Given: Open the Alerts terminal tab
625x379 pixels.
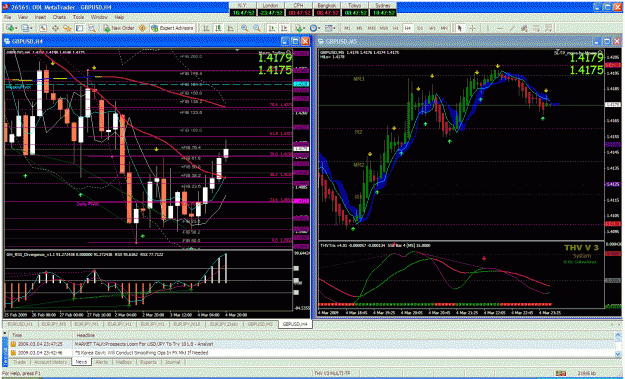Looking at the screenshot, I should tap(102, 362).
